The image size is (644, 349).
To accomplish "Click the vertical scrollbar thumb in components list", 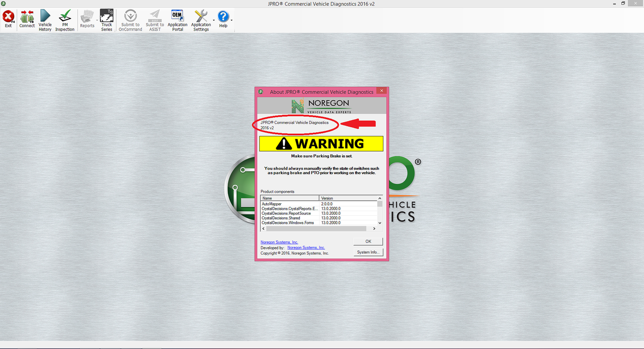I will point(380,204).
